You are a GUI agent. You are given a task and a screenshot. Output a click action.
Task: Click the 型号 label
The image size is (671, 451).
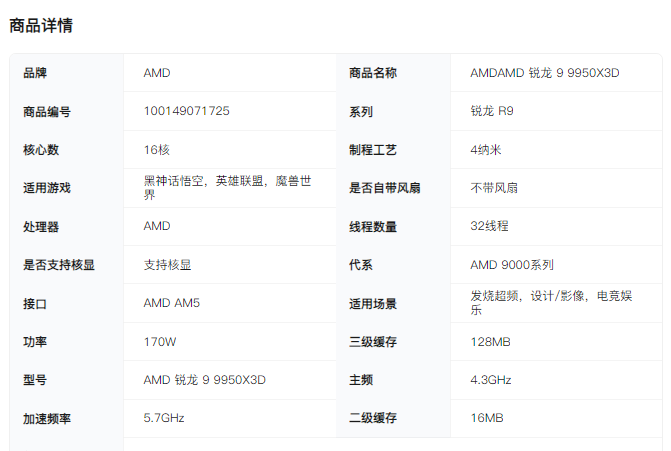pyautogui.click(x=35, y=380)
